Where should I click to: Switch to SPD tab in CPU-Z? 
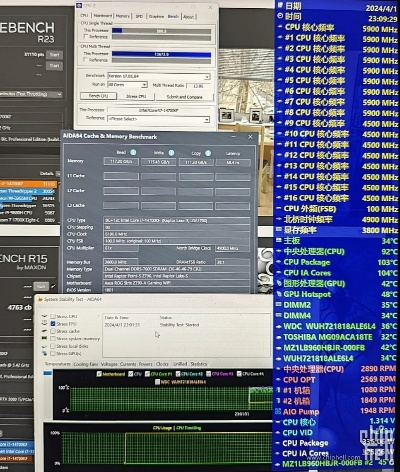[x=139, y=16]
